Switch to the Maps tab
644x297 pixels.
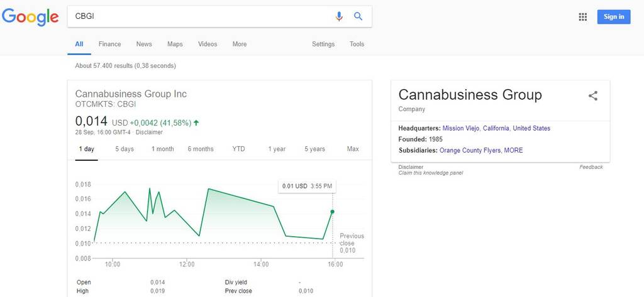pos(175,44)
